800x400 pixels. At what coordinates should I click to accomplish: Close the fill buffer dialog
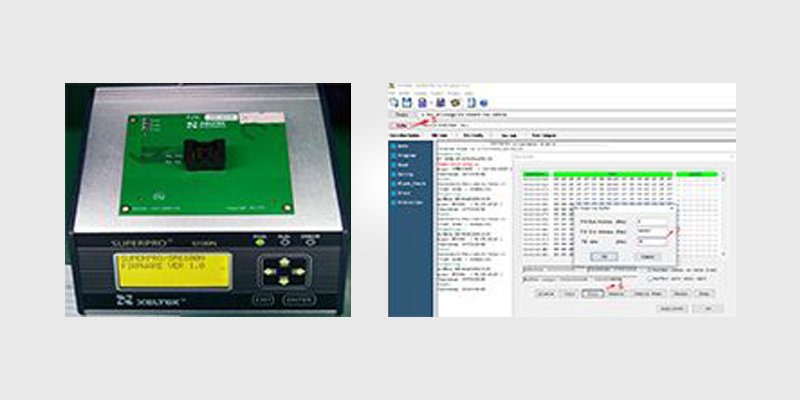672,208
